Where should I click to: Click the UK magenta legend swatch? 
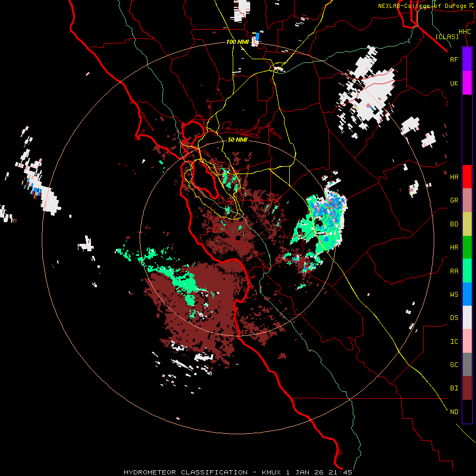[x=467, y=83]
